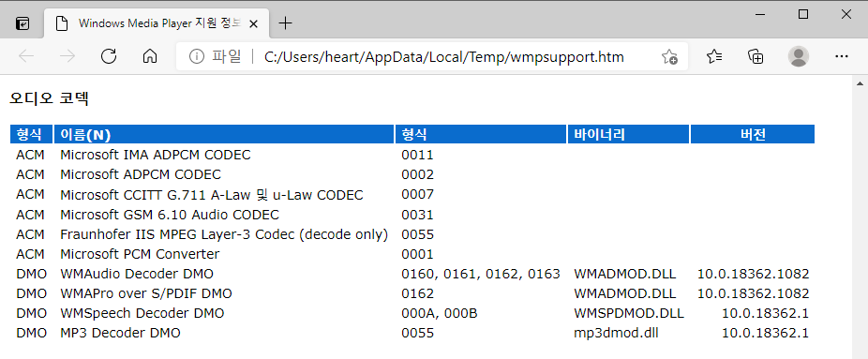Select Microsoft IMA ADPCM CODEC text
Viewport: 868px width, 359px height.
point(155,155)
